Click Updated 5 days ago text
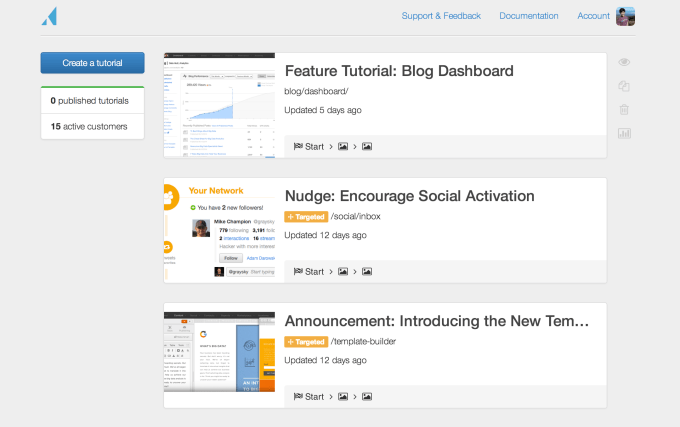This screenshot has width=680, height=427. point(323,111)
